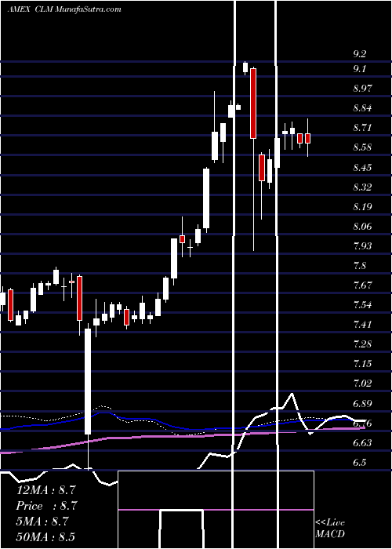Image resolution: width=392 pixels, height=549 pixels.
Task: Click the 7.67 price axis label
Action: [362, 285]
